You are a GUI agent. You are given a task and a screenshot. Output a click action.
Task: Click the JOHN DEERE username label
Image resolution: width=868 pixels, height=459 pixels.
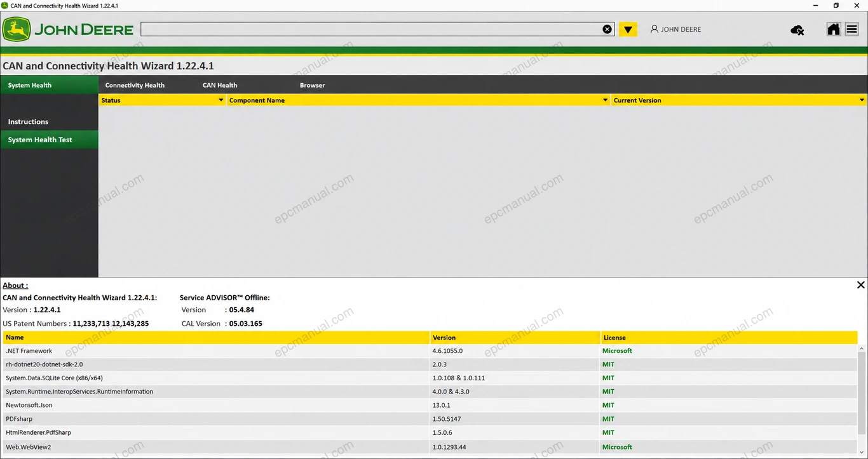(681, 29)
